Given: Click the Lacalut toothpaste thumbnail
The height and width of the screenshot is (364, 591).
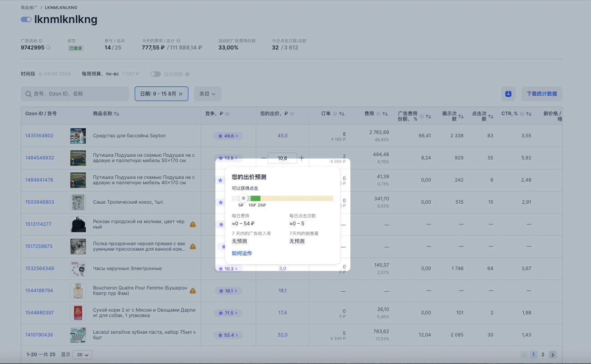Looking at the screenshot, I should click(78, 335).
